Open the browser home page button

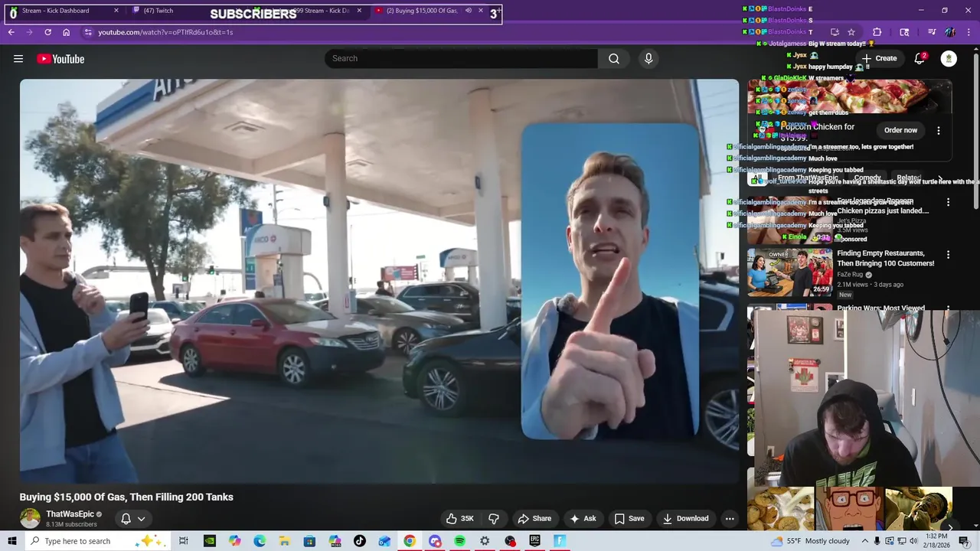[66, 32]
